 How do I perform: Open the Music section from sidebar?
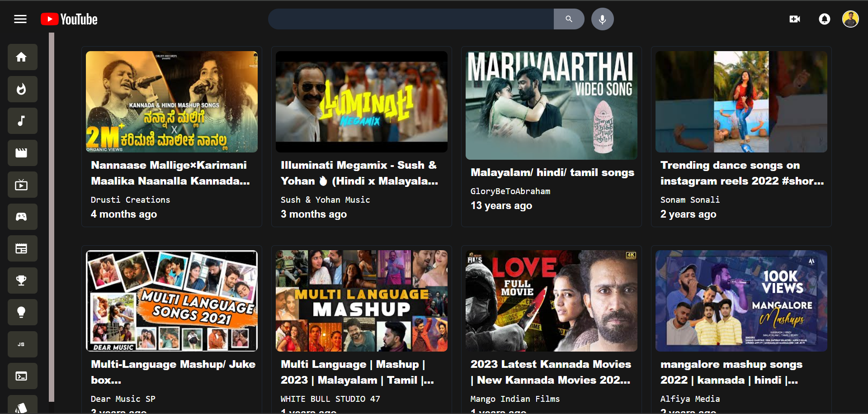[x=22, y=121]
